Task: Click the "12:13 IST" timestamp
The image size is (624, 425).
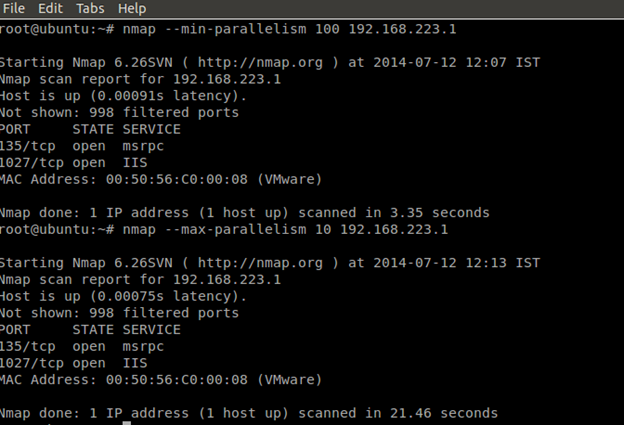Action: (504, 262)
